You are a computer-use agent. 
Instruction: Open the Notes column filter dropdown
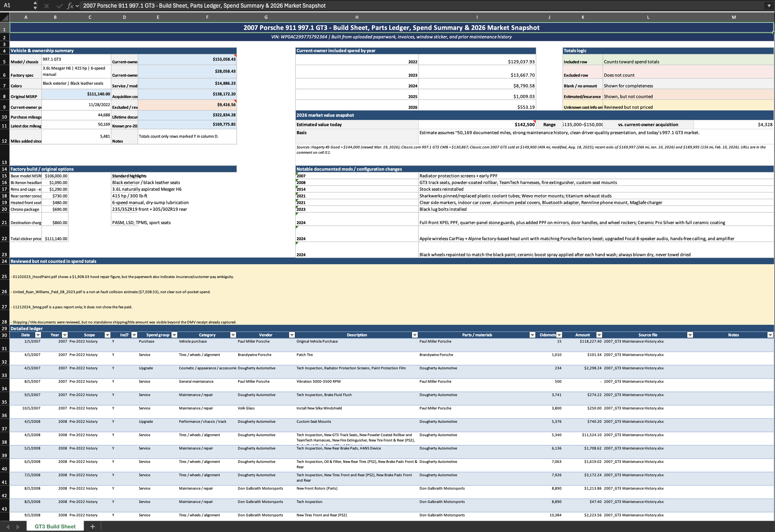(x=770, y=335)
